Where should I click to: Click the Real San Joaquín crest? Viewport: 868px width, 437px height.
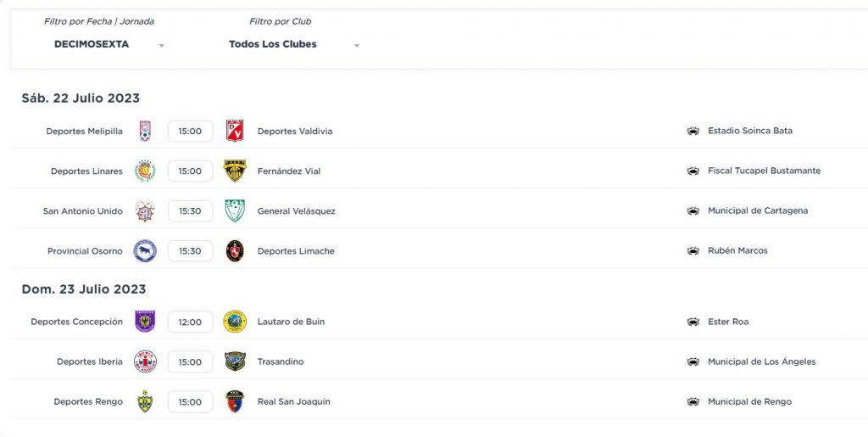[235, 401]
